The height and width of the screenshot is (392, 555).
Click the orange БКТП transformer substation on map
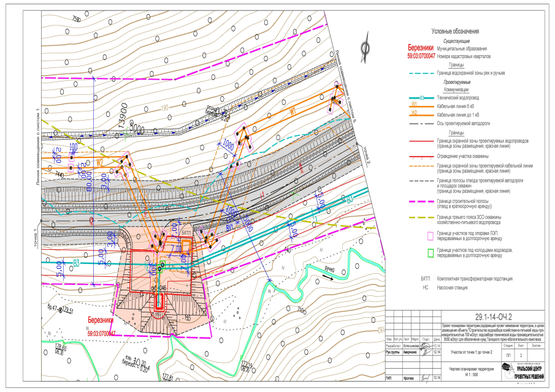click(186, 245)
